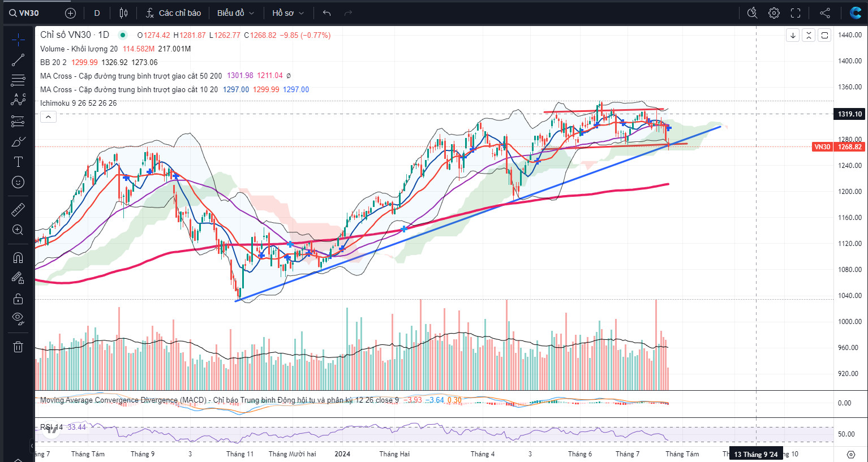Screen dimensions: 868x462
Task: Click the Tháng 4 time axis label
Action: [x=483, y=454]
